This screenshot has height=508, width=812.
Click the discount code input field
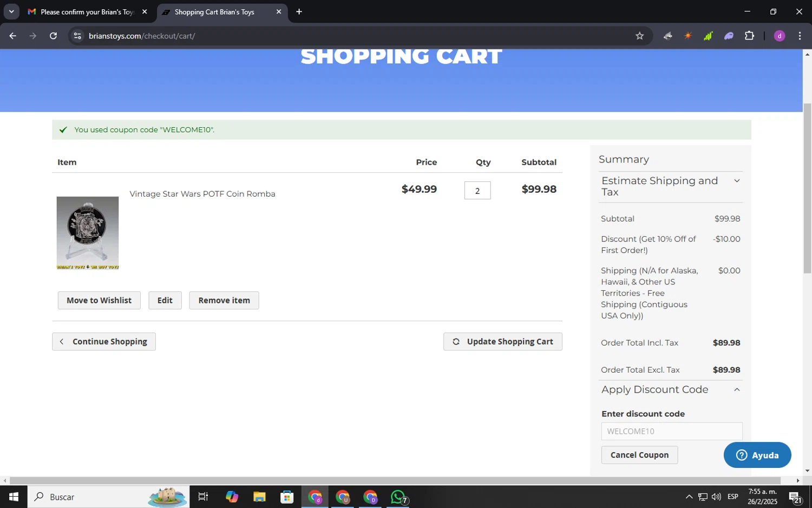click(x=672, y=431)
